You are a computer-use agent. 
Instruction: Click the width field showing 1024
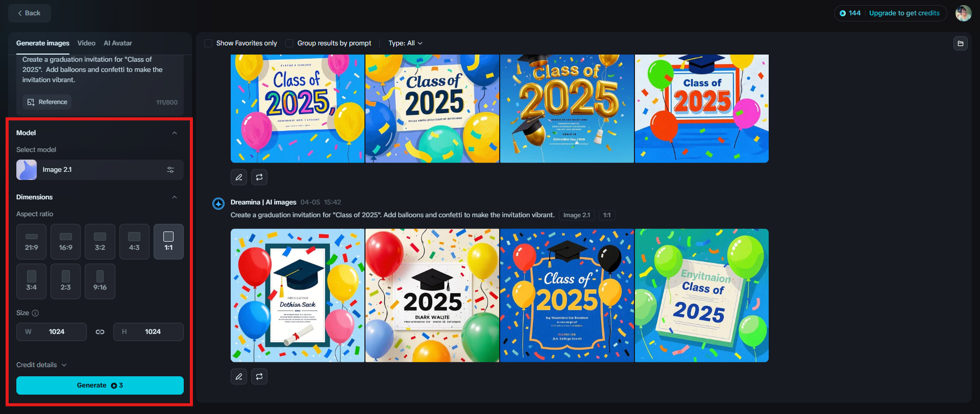coord(52,332)
